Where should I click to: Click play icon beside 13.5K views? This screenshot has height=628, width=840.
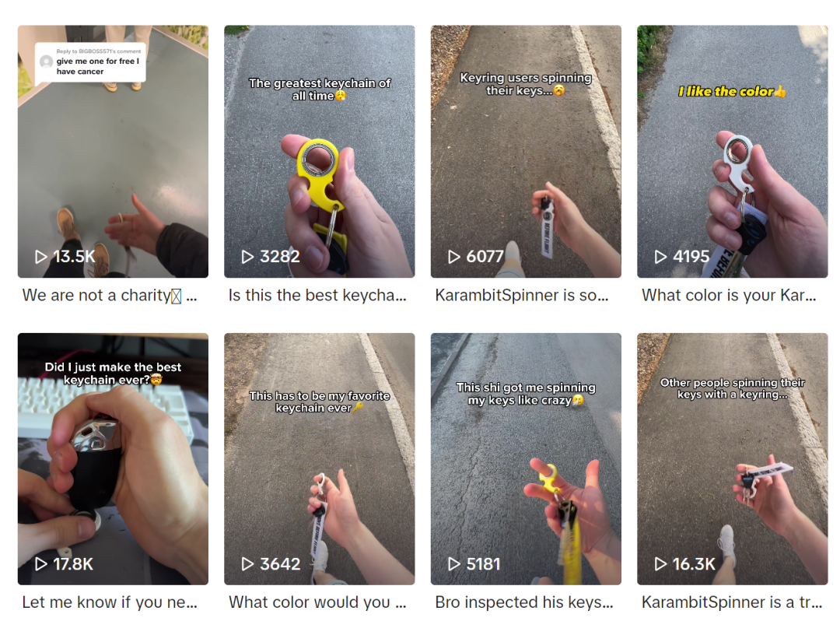[40, 257]
